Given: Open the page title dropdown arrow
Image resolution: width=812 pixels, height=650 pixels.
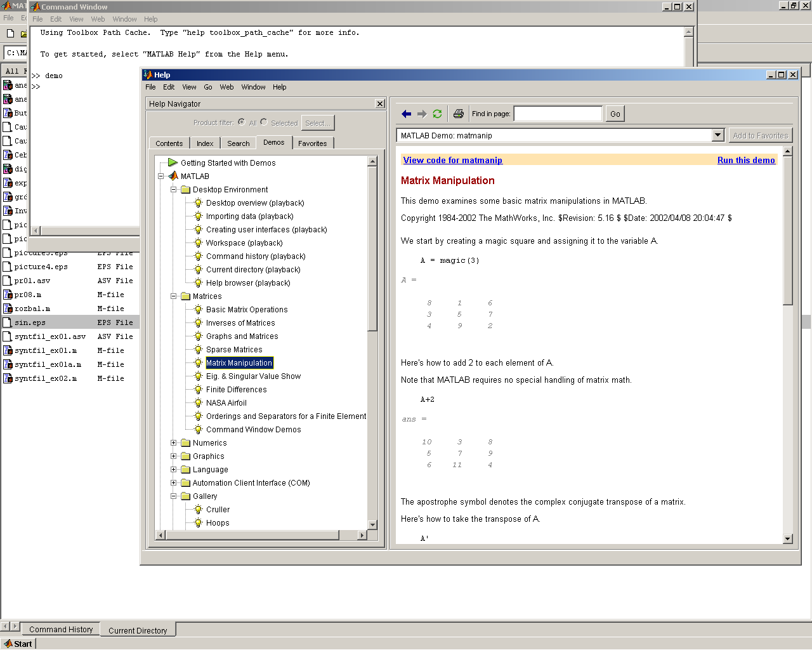Looking at the screenshot, I should point(718,135).
